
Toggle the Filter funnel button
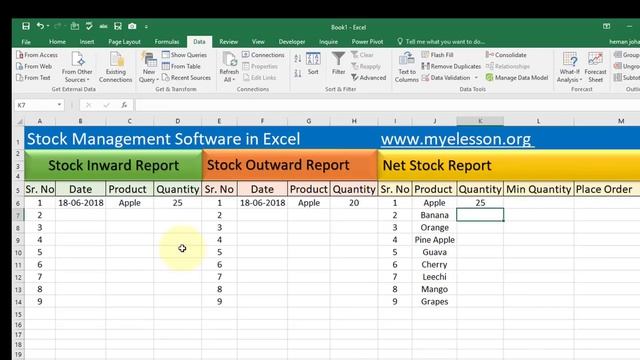tap(338, 64)
